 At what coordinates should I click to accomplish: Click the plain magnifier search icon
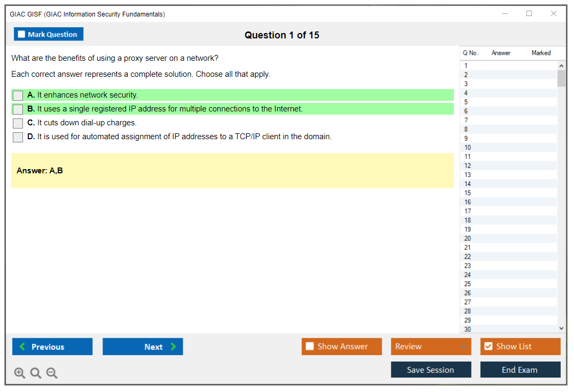click(35, 373)
